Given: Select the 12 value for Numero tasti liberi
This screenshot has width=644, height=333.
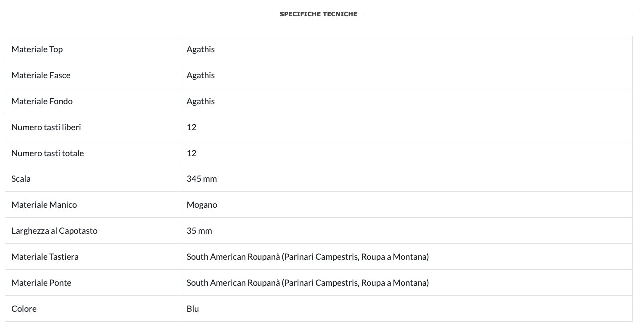Looking at the screenshot, I should [x=192, y=127].
